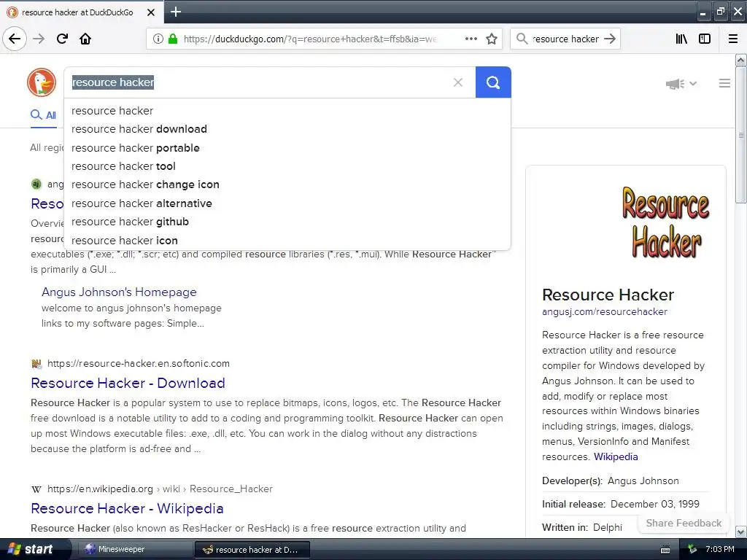Click the green padlock security icon
Screen dimensions: 747x560
click(173, 39)
